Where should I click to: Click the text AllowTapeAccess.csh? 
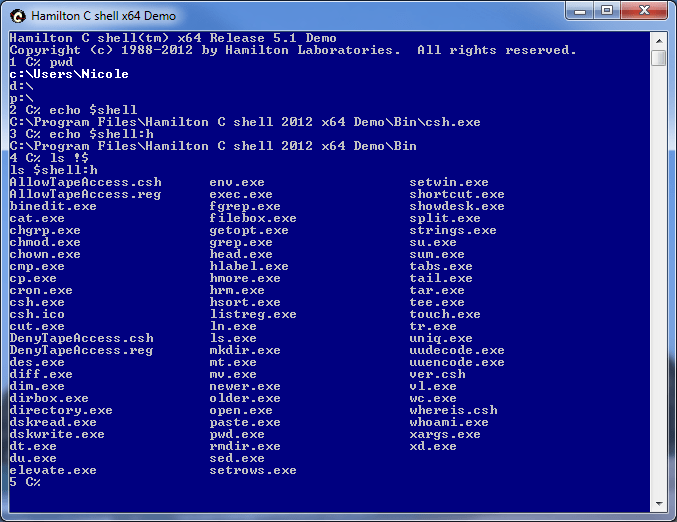click(x=85, y=183)
